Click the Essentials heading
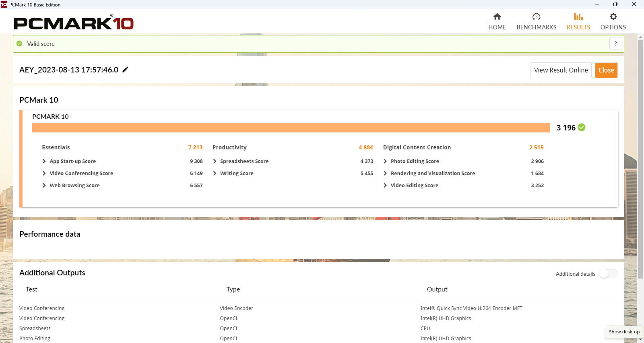Screen dimensions: 644x343 [x=56, y=147]
